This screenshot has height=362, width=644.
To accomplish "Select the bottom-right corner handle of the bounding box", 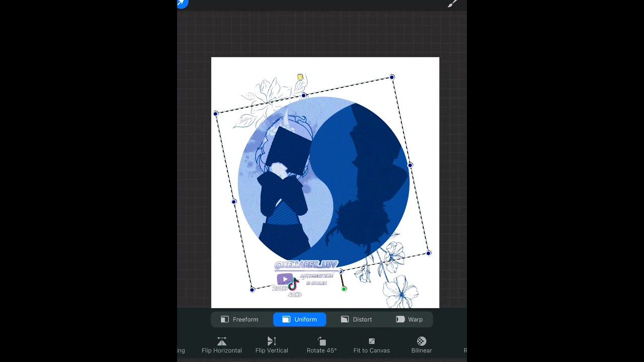I will click(429, 253).
